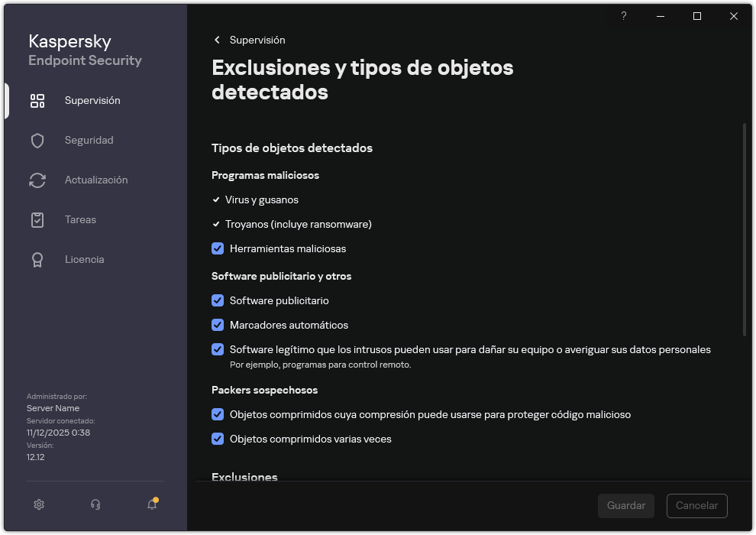Disable Marcadores automáticos detection
The height and width of the screenshot is (535, 756).
coord(218,325)
